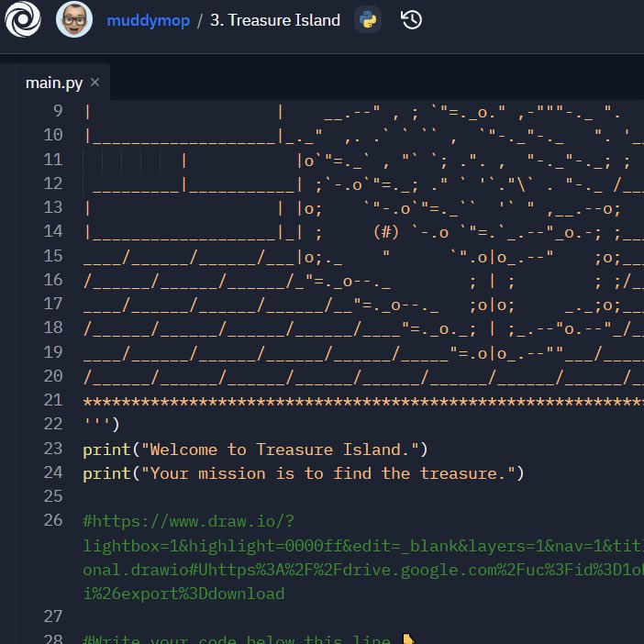Click the print keyword on line 24
Image resolution: width=644 pixels, height=644 pixels.
106,473
